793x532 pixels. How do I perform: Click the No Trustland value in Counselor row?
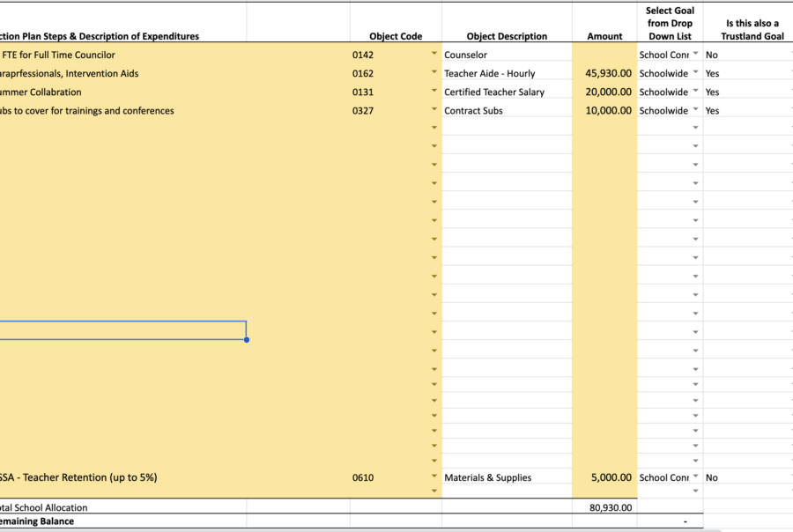(712, 55)
